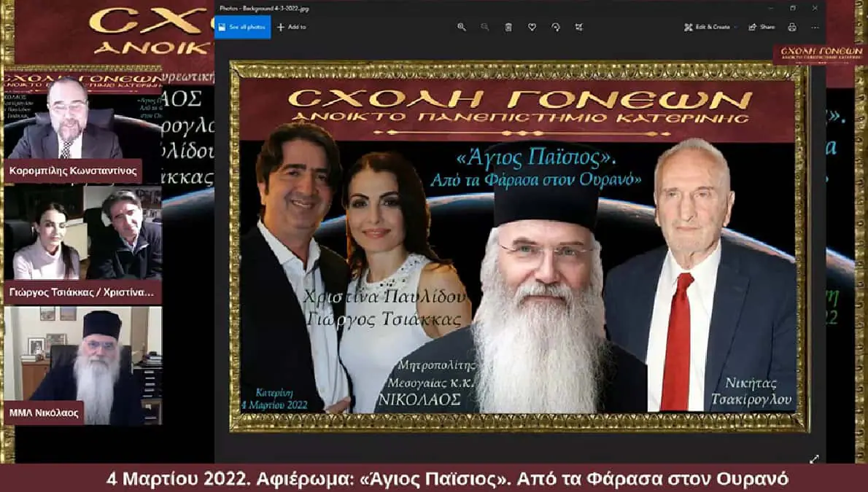Select the crop tool icon
The height and width of the screenshot is (492, 868).
(578, 27)
